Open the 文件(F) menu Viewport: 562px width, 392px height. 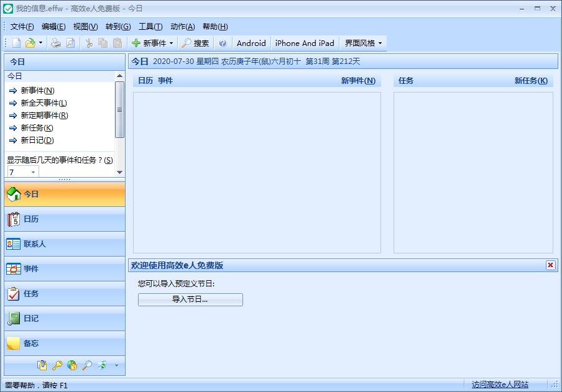[x=22, y=27]
